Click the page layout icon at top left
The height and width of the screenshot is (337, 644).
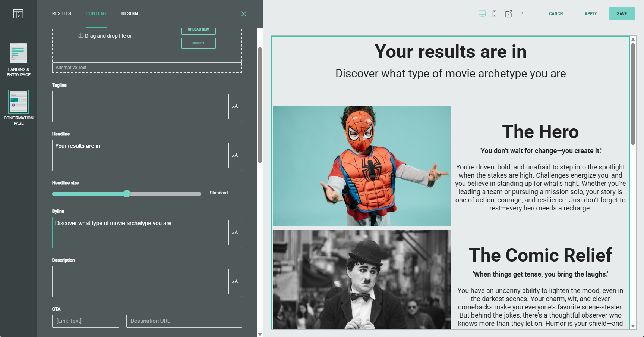coord(18,14)
